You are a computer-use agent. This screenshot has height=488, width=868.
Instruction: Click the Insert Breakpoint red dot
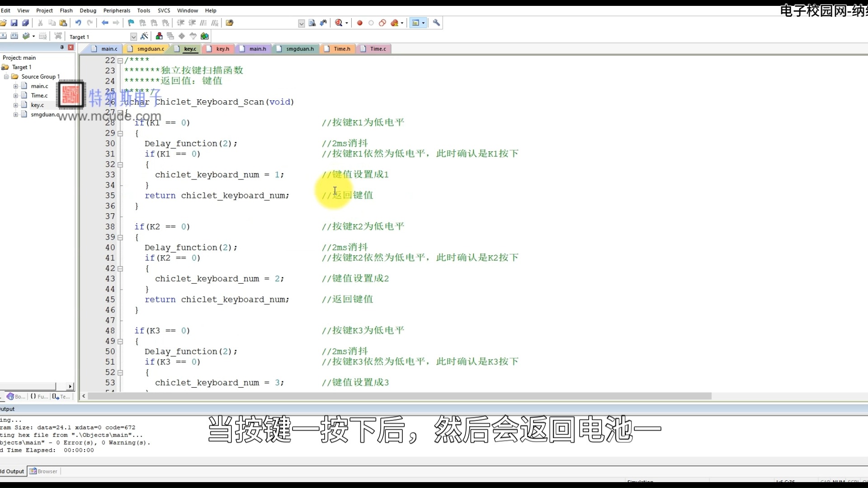360,23
